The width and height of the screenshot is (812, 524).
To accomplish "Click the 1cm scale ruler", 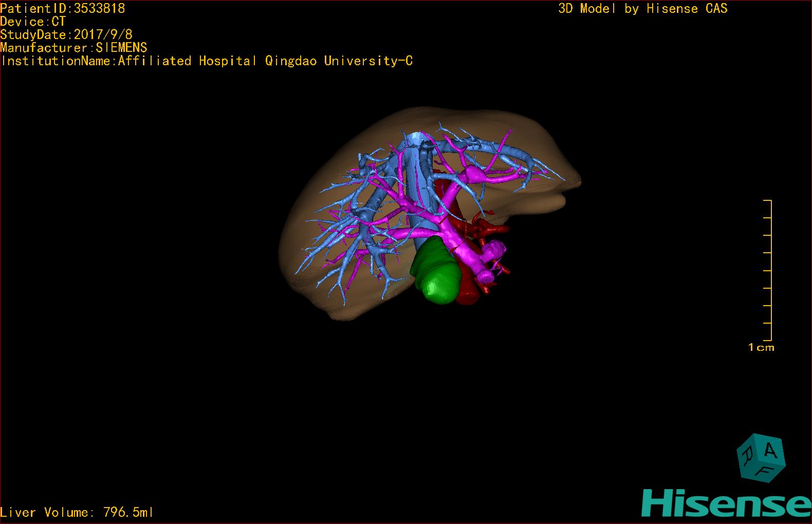I will point(768,270).
